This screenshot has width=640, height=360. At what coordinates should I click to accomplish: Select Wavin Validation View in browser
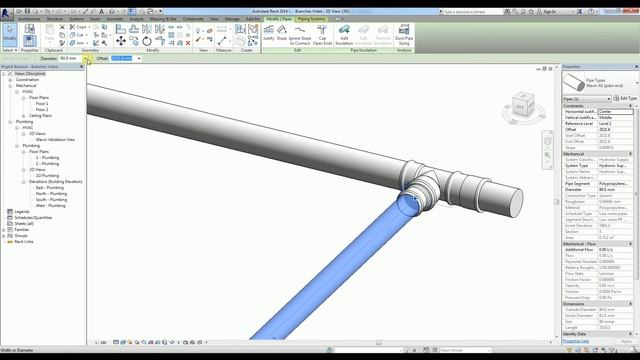click(x=55, y=140)
